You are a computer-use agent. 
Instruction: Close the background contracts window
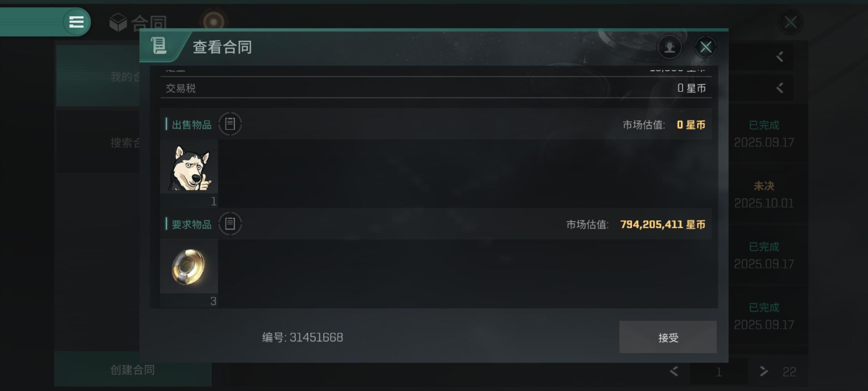click(790, 22)
